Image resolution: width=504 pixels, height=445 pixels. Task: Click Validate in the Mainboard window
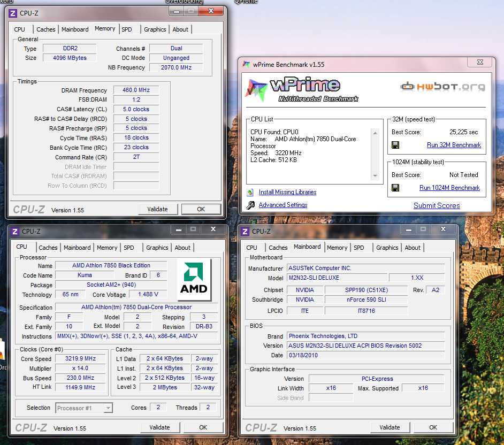390,427
